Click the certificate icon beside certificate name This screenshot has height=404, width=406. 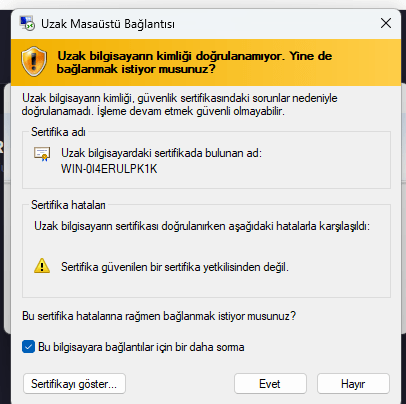[42, 154]
